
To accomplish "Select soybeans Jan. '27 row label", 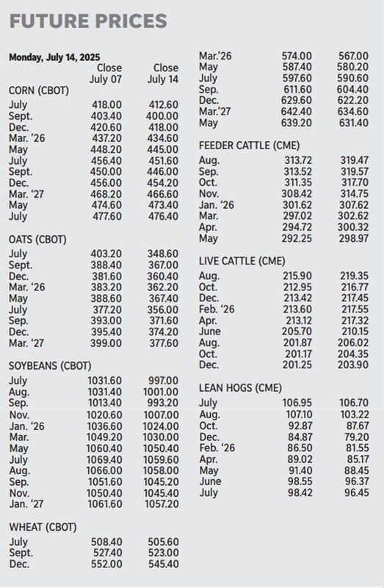I will click(x=26, y=504).
